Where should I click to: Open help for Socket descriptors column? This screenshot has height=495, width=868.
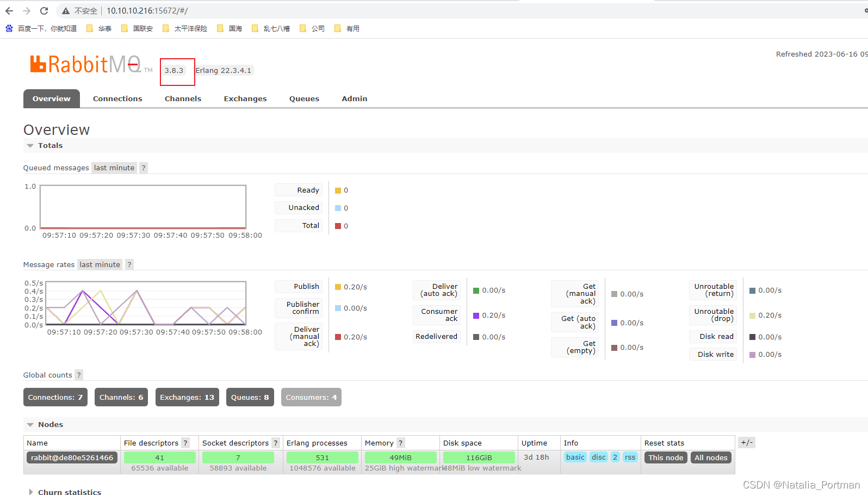point(276,443)
